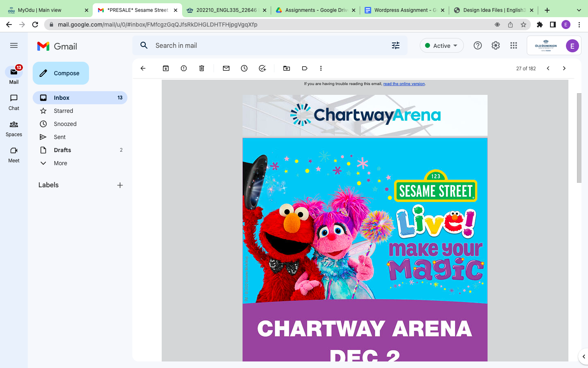Archive this email
588x368 pixels.
click(166, 68)
